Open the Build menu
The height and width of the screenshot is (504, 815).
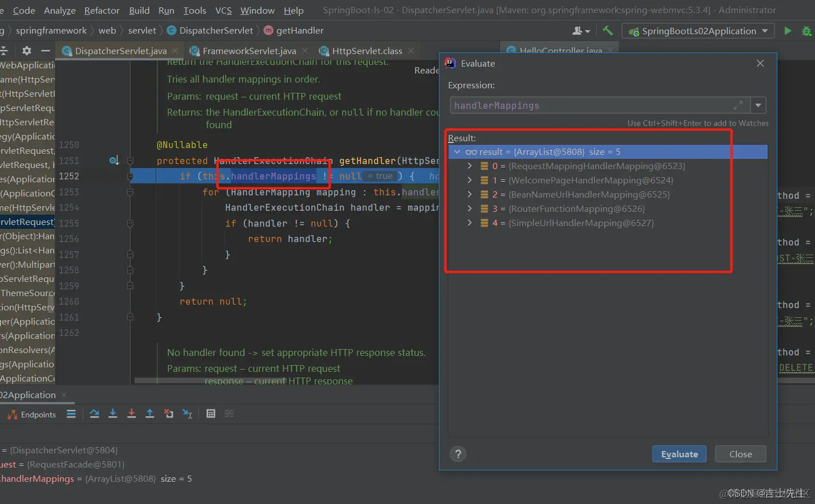coord(139,10)
